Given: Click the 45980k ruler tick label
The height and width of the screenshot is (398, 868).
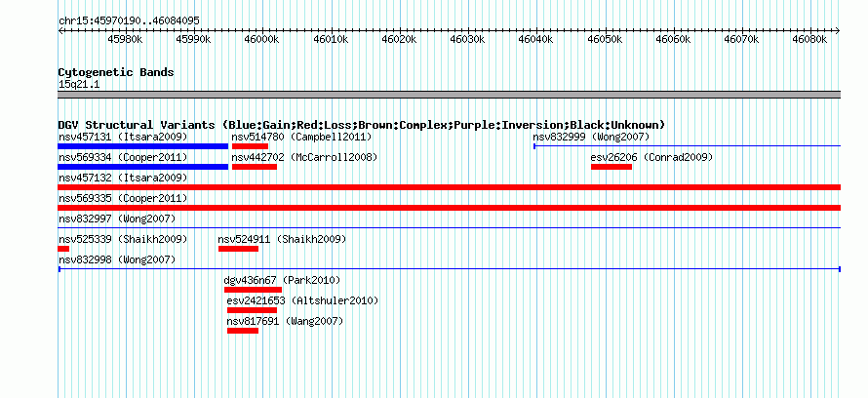Looking at the screenshot, I should 126,39.
